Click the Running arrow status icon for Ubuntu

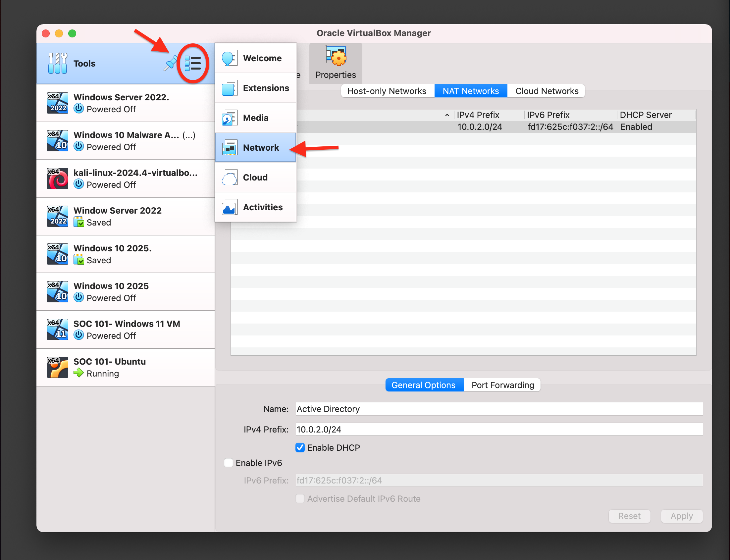tap(79, 373)
